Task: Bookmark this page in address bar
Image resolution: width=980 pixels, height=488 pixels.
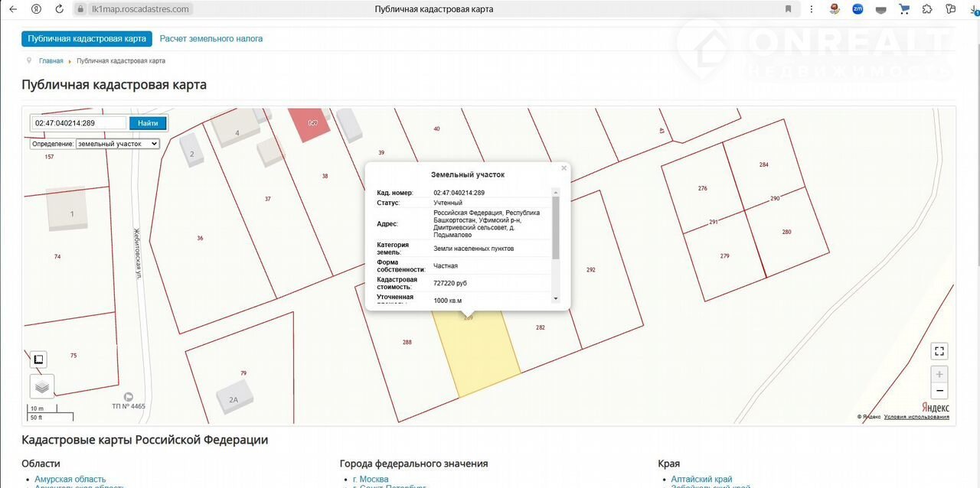Action: pyautogui.click(x=789, y=9)
